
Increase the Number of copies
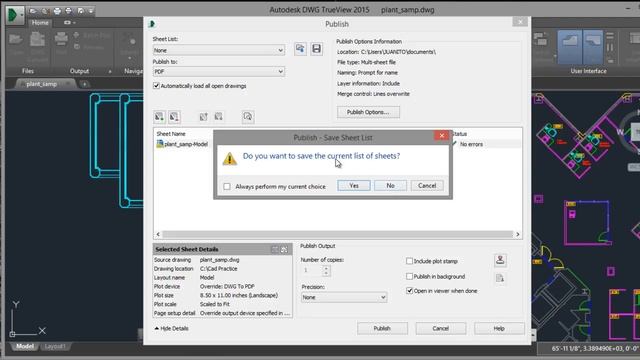click(326, 268)
